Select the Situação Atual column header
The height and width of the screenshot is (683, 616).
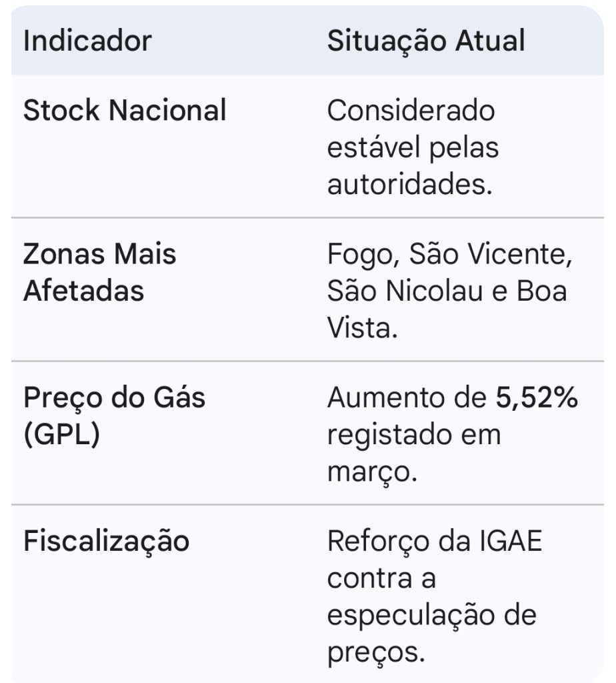click(x=426, y=41)
